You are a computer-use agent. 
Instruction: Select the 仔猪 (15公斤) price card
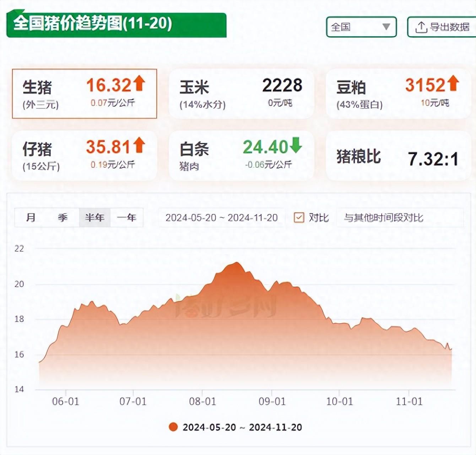click(85, 155)
